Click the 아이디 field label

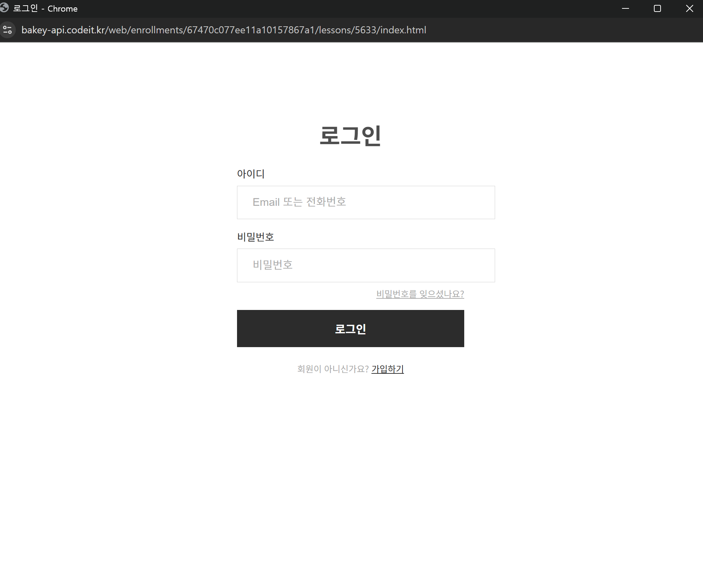point(251,174)
